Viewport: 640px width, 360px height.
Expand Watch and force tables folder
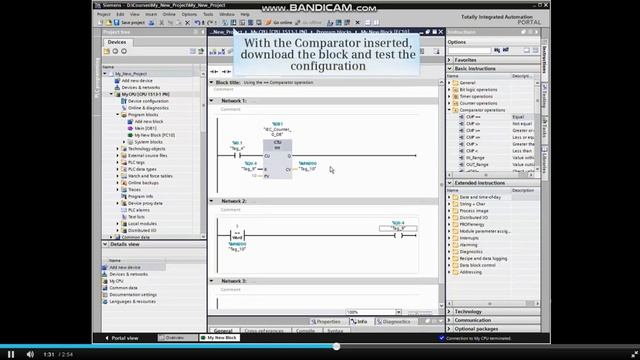click(x=118, y=176)
